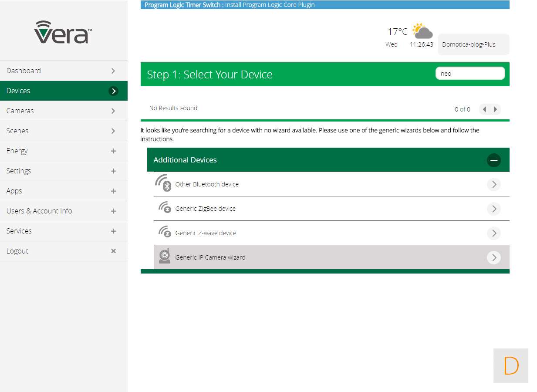
Task: Go to previous results page arrow
Action: pyautogui.click(x=484, y=109)
